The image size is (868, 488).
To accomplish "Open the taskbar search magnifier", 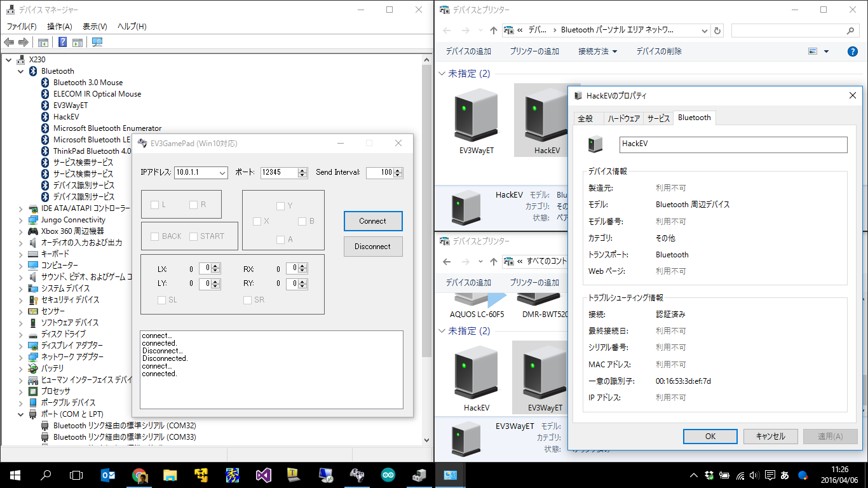I will click(x=46, y=475).
